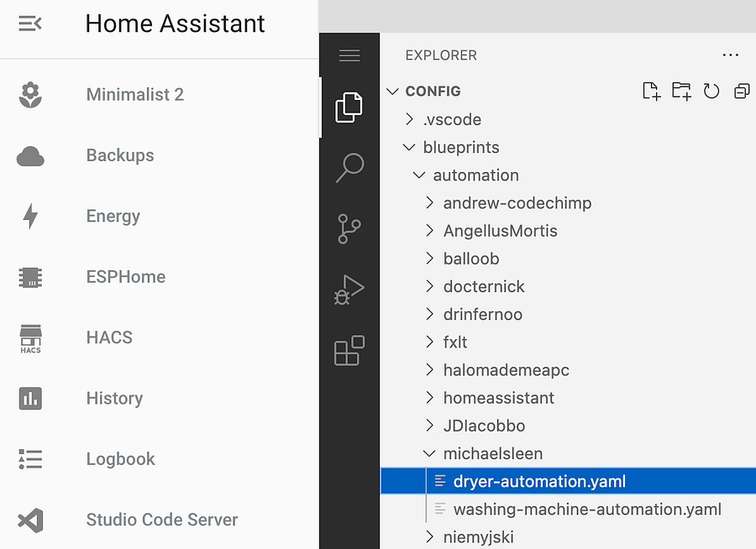Expand the balloob folder

pyautogui.click(x=429, y=259)
